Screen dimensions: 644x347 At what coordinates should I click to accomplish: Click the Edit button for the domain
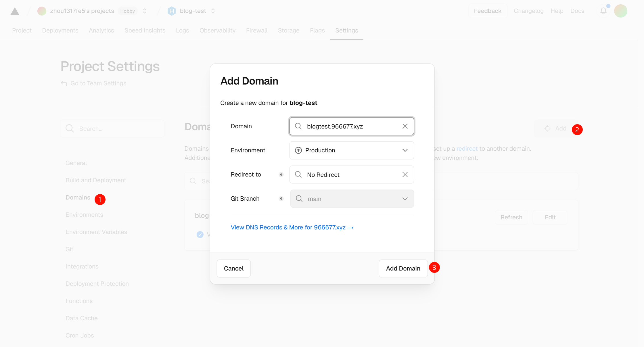pyautogui.click(x=550, y=217)
